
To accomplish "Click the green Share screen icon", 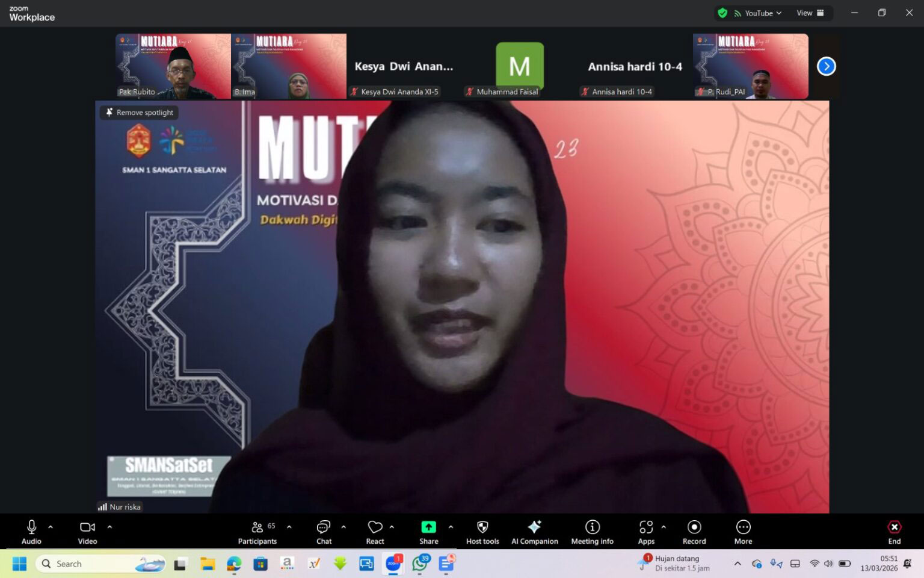I will pyautogui.click(x=428, y=527).
